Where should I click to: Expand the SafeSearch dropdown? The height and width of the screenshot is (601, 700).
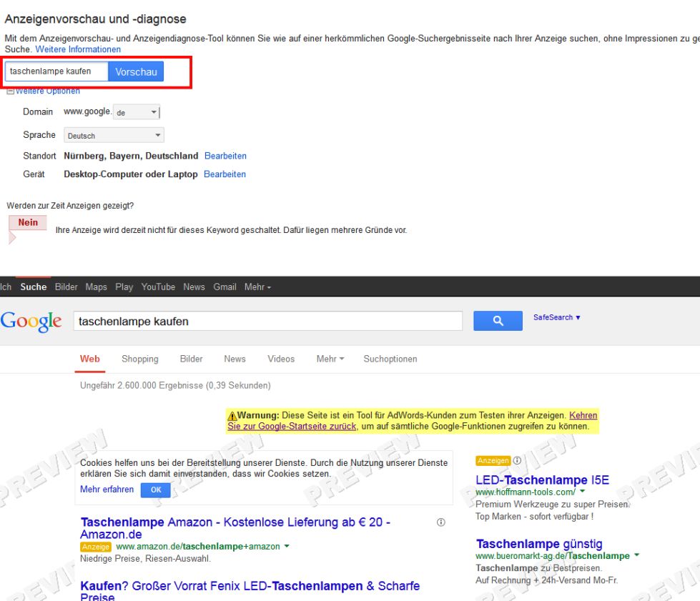(557, 317)
